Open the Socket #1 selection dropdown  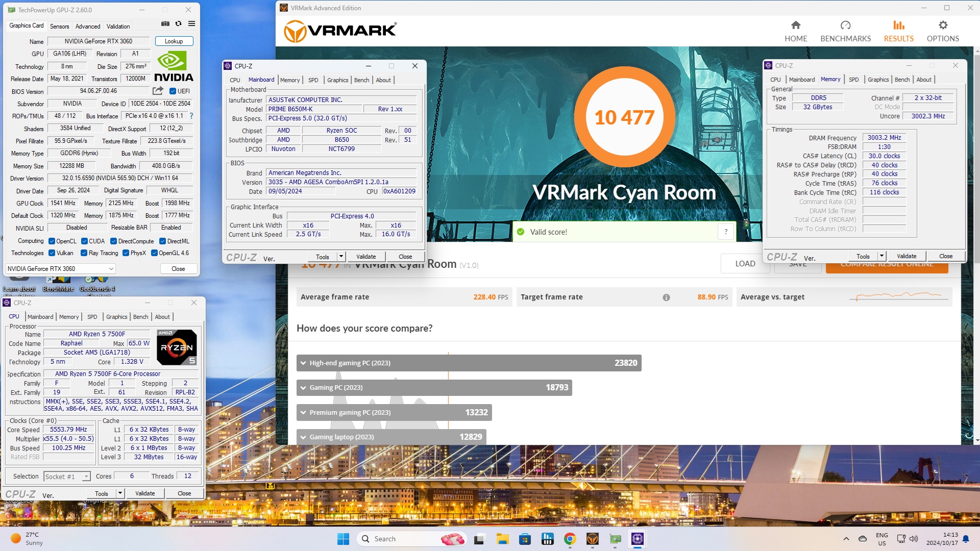tap(67, 477)
